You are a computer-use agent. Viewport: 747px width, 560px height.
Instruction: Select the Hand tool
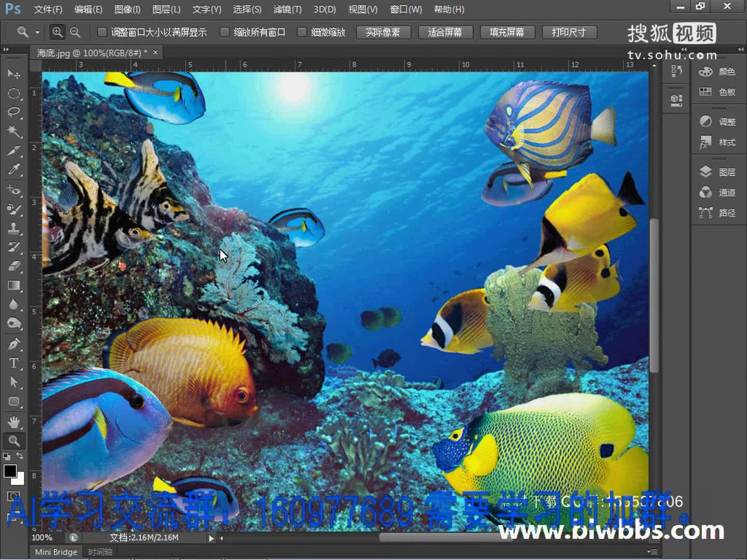[14, 422]
